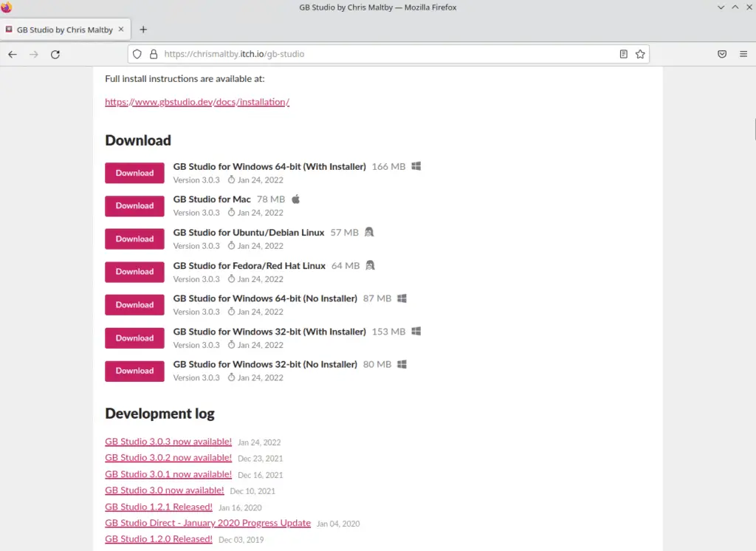Click clock icon under Ubuntu/Debian Linux
Viewport: 756px width, 551px height.
[x=231, y=245]
